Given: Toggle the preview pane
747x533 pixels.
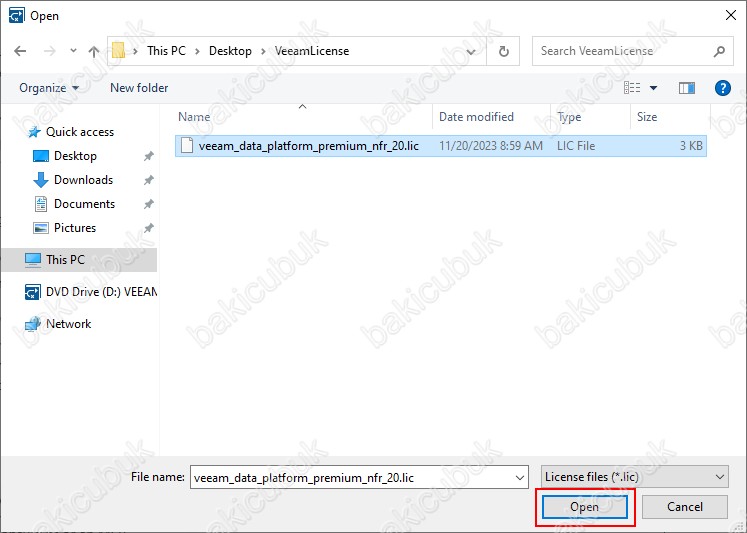Looking at the screenshot, I should [x=686, y=88].
